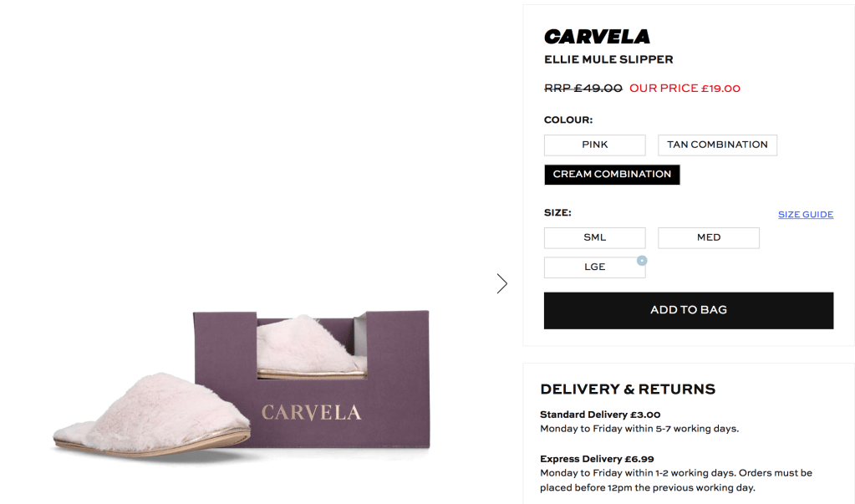This screenshot has width=855, height=504.
Task: Select the Cream Combination colour
Action: [x=612, y=175]
